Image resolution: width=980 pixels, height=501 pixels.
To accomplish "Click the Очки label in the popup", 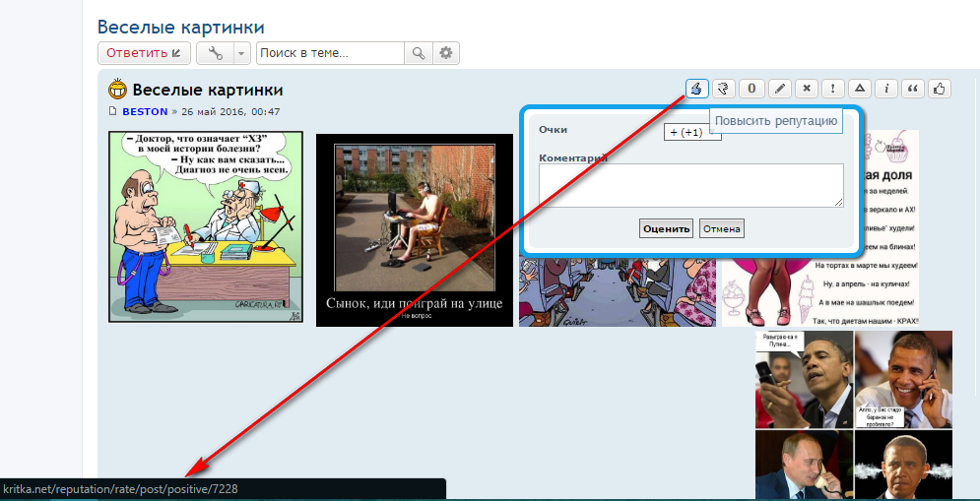I will (553, 129).
